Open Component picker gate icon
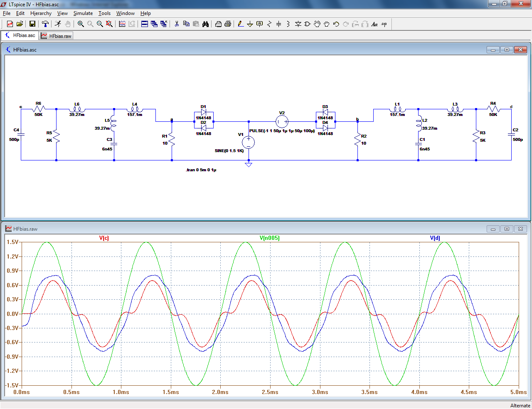Viewport: 532px width, 409px height. point(308,24)
